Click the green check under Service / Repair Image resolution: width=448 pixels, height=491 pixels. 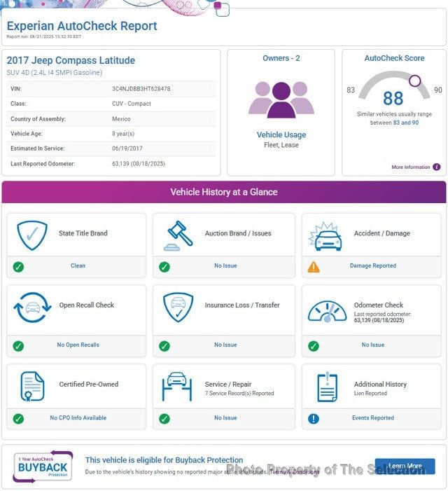coord(164,419)
